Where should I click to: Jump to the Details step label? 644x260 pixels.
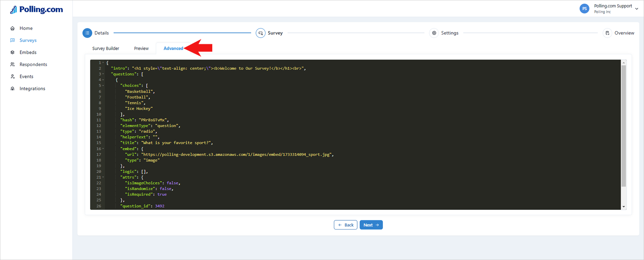click(x=102, y=33)
